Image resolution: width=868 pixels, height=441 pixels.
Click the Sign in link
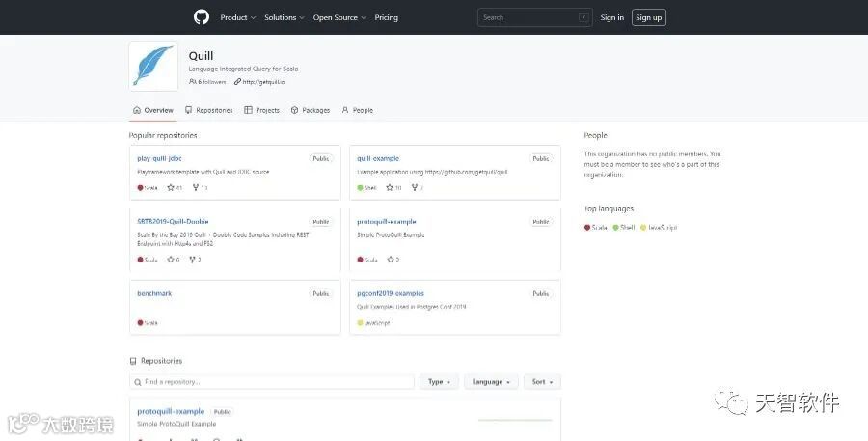coord(611,17)
